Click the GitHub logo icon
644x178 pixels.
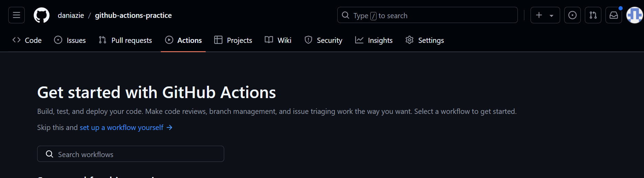(x=42, y=15)
